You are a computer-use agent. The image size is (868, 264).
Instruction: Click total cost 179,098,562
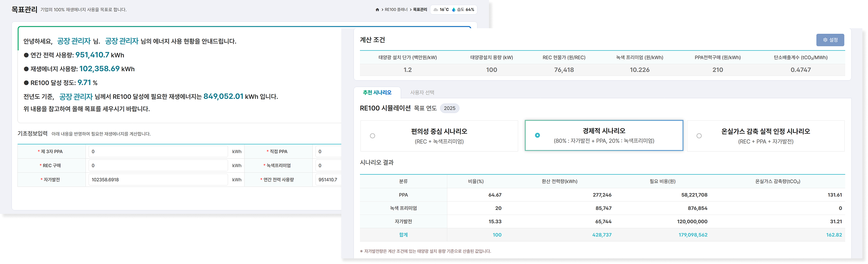[x=693, y=235]
